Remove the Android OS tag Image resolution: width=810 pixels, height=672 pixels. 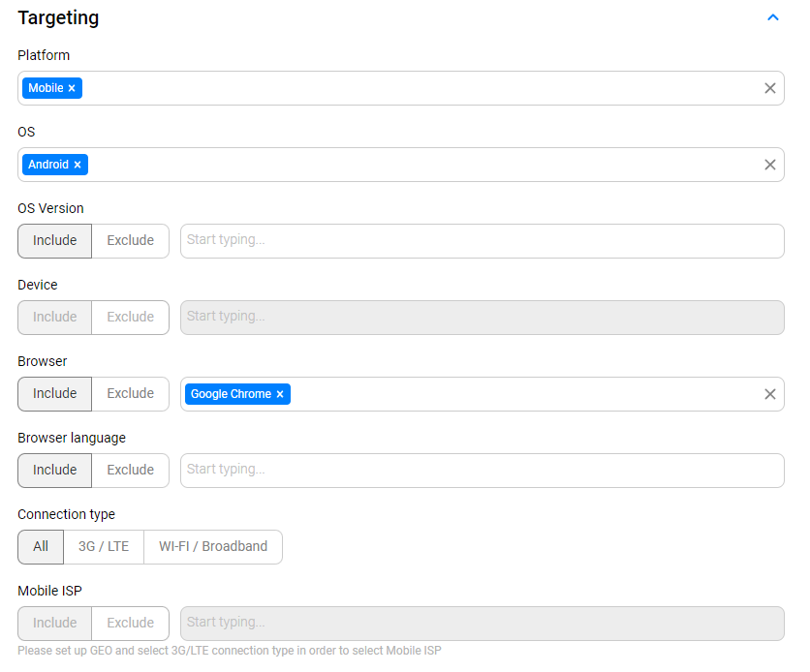coord(78,165)
